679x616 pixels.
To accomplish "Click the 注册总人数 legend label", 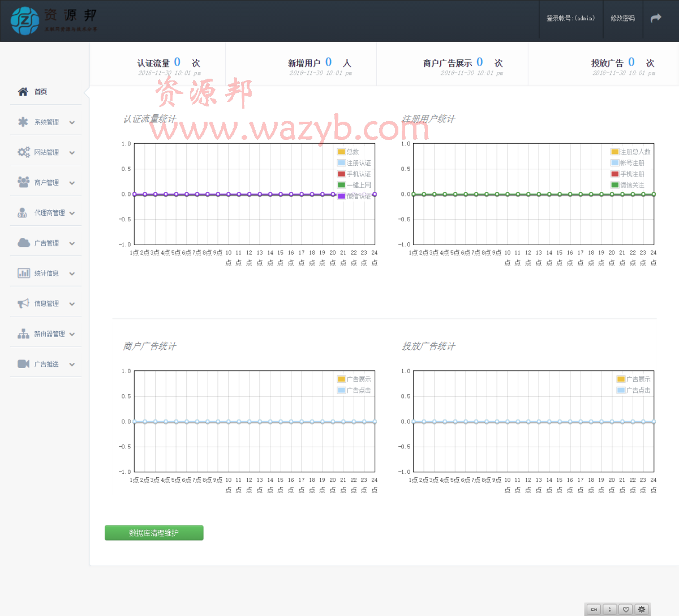I will tap(635, 152).
